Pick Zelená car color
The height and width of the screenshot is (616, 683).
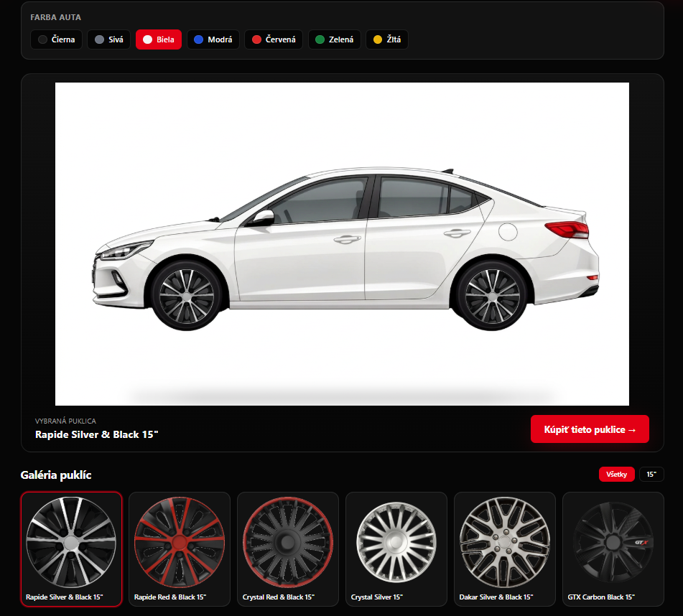335,39
